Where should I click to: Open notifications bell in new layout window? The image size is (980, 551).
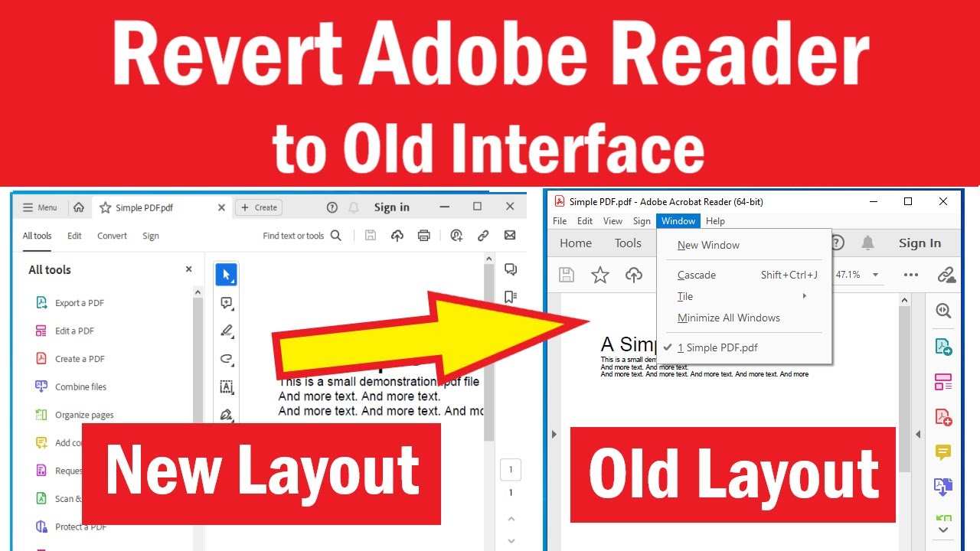[354, 207]
